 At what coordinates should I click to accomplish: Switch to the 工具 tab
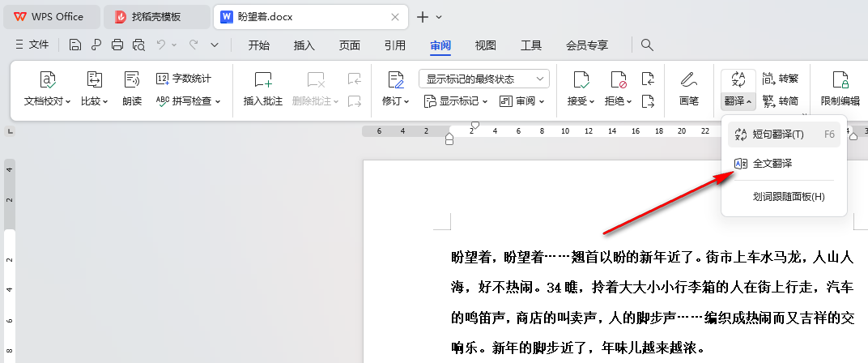point(531,45)
